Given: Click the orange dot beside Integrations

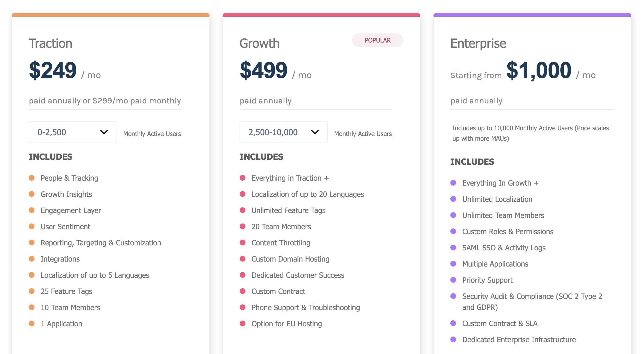Looking at the screenshot, I should tap(32, 259).
